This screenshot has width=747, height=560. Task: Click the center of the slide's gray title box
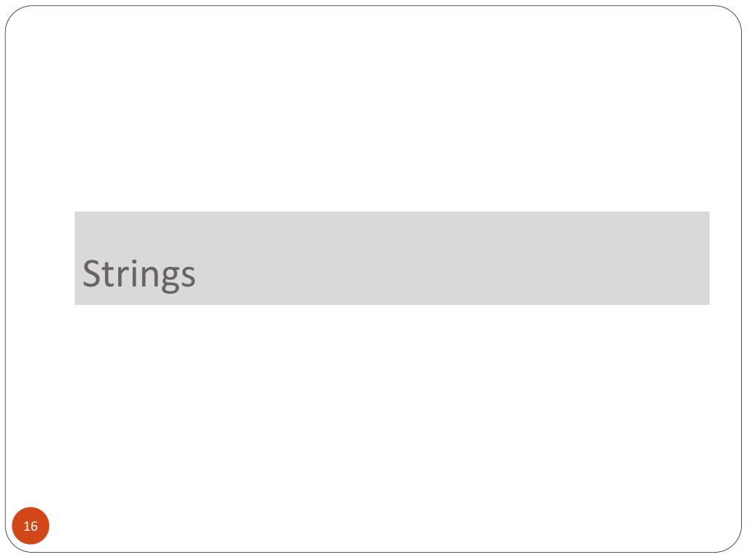pos(392,258)
